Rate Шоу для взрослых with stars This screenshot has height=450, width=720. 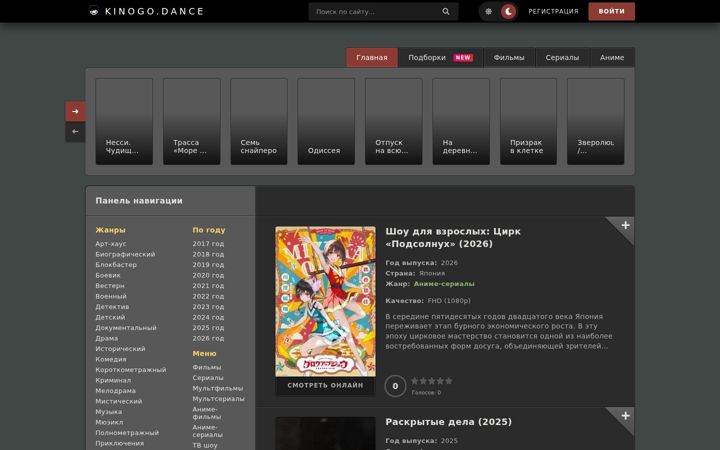[432, 381]
